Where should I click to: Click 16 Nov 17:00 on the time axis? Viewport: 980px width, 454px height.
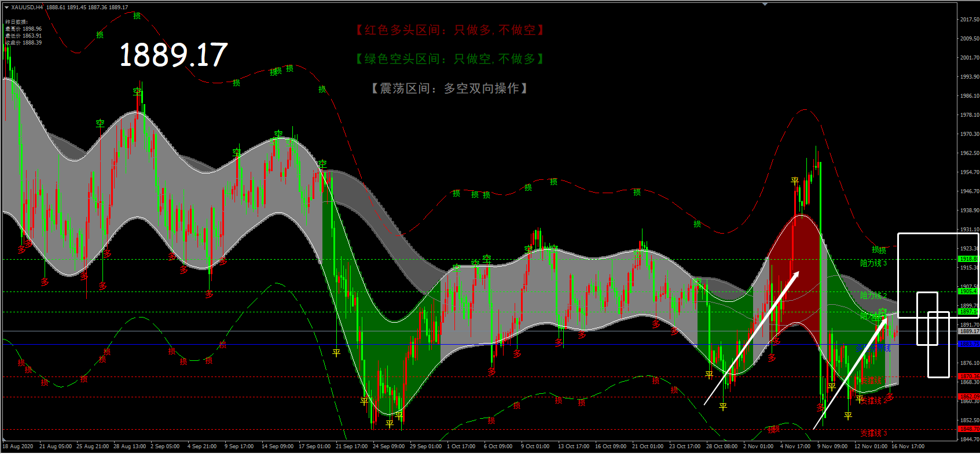click(x=908, y=446)
